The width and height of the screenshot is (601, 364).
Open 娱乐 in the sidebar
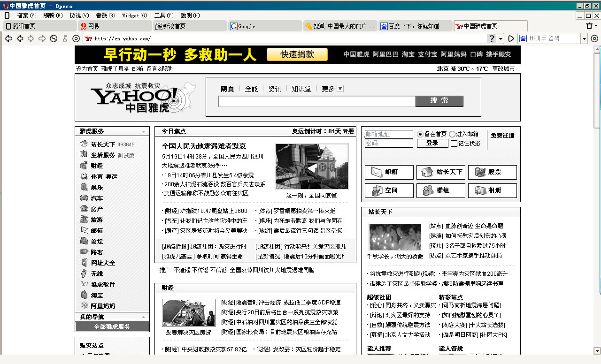coord(97,187)
